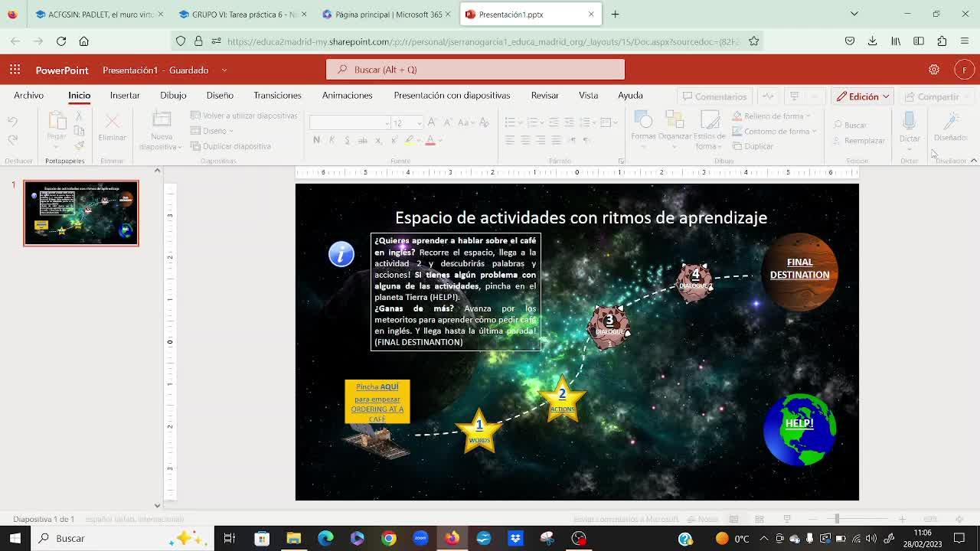Toggle bold (N) formatting

[x=316, y=140]
